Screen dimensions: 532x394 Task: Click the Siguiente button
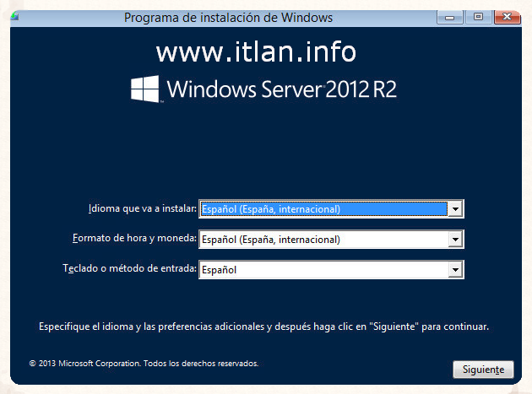click(483, 370)
